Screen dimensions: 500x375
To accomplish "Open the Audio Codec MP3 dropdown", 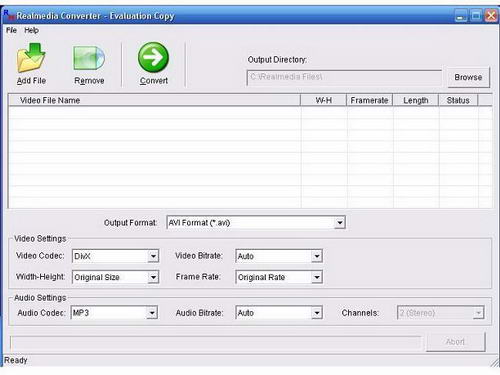I will [x=114, y=313].
